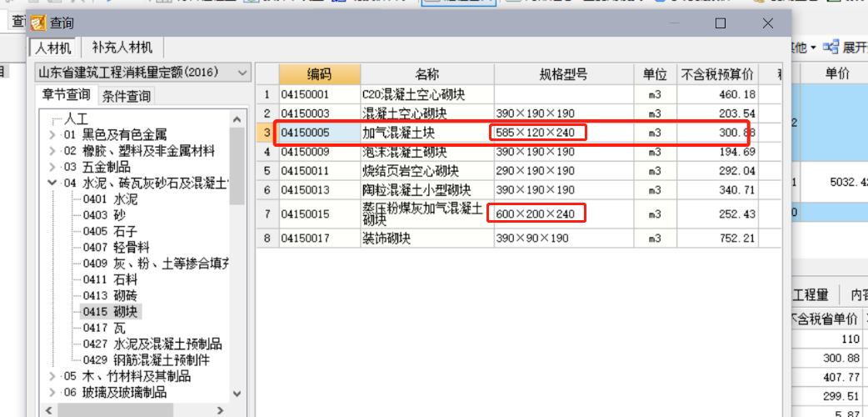Expand the 02 橡胶、塑料及非金属材料 node

click(x=52, y=151)
